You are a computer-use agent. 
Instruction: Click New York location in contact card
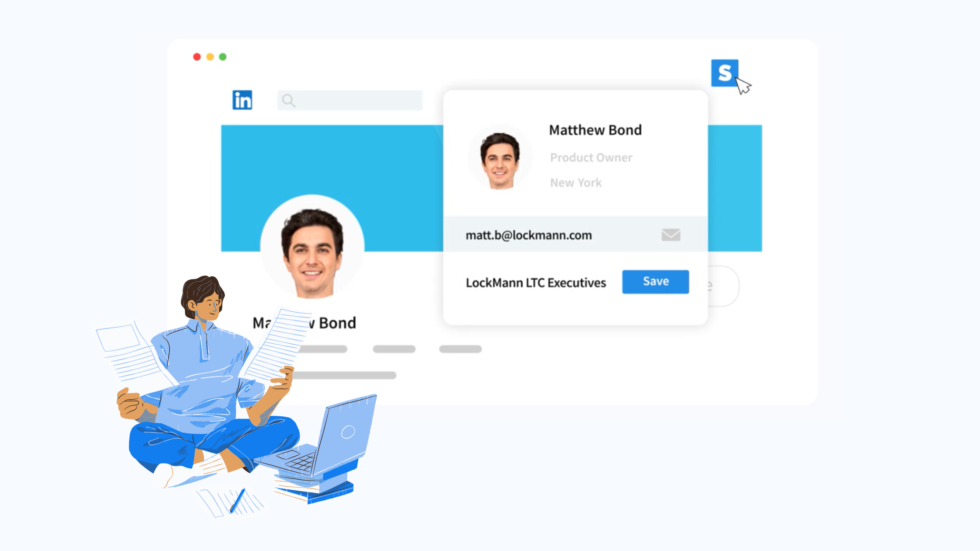pyautogui.click(x=576, y=181)
